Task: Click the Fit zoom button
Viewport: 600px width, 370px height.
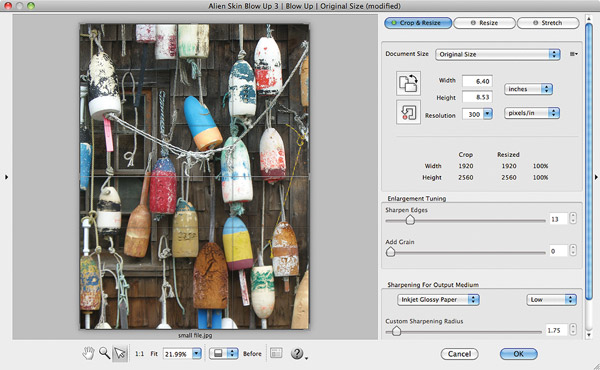Action: pos(154,354)
